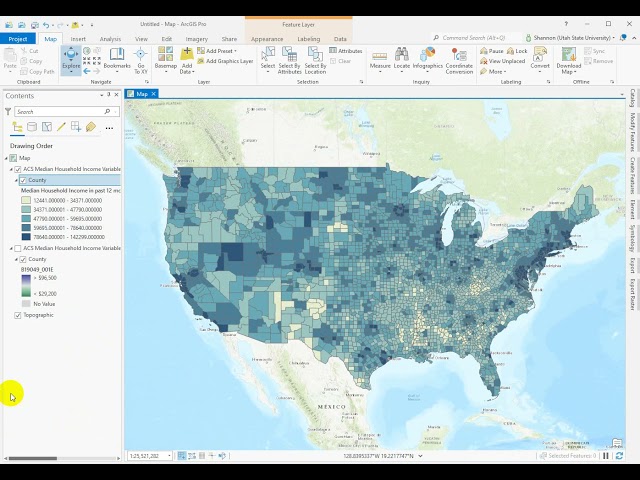This screenshot has height=480, width=640.
Task: Switch Contents to List By Selection
Action: click(x=47, y=127)
